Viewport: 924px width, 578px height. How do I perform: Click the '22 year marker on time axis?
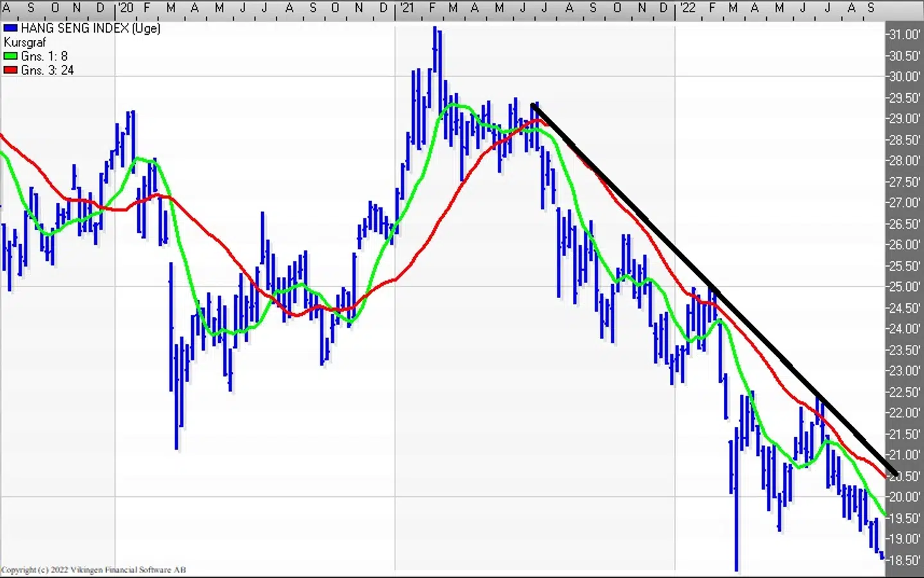point(687,8)
